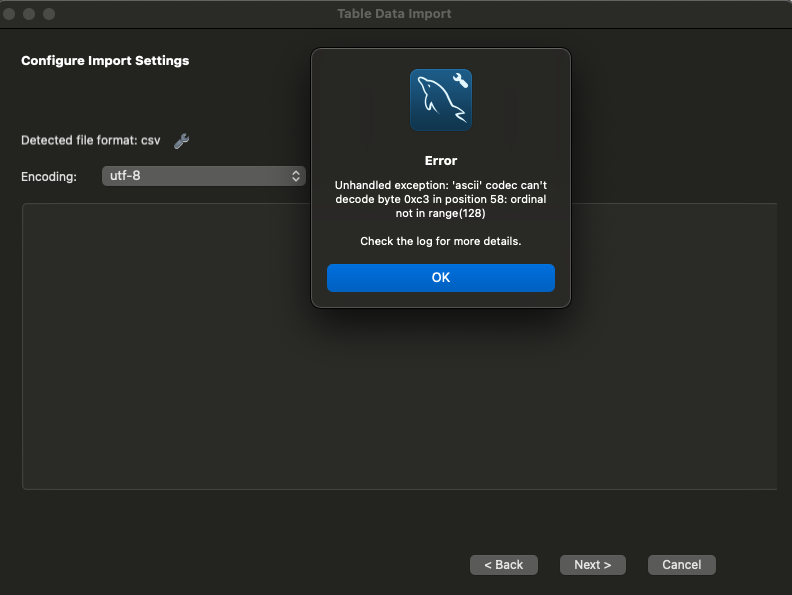This screenshot has height=595, width=792.
Task: Select the 'Unhandled exception' error message text
Action: 440,199
